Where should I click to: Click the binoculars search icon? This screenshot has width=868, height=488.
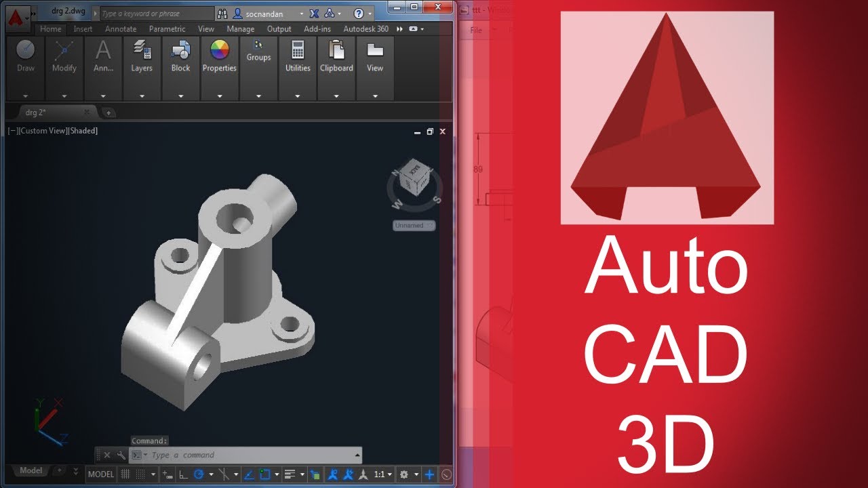coord(222,14)
